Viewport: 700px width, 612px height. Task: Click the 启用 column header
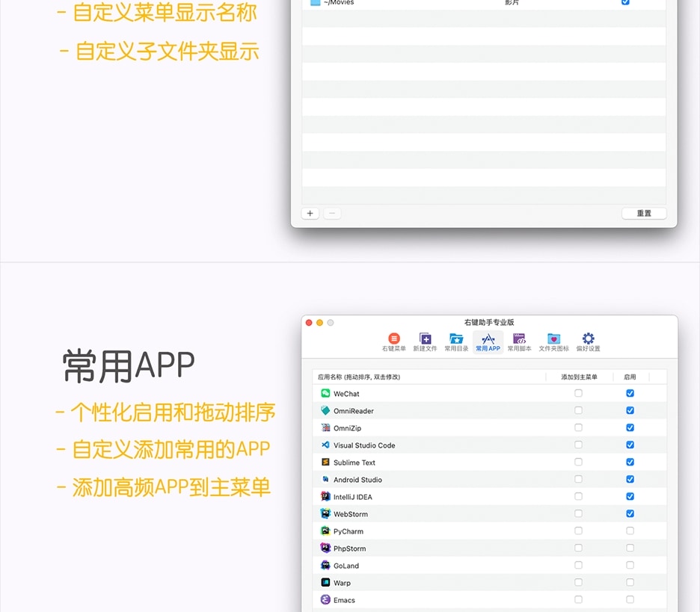630,377
